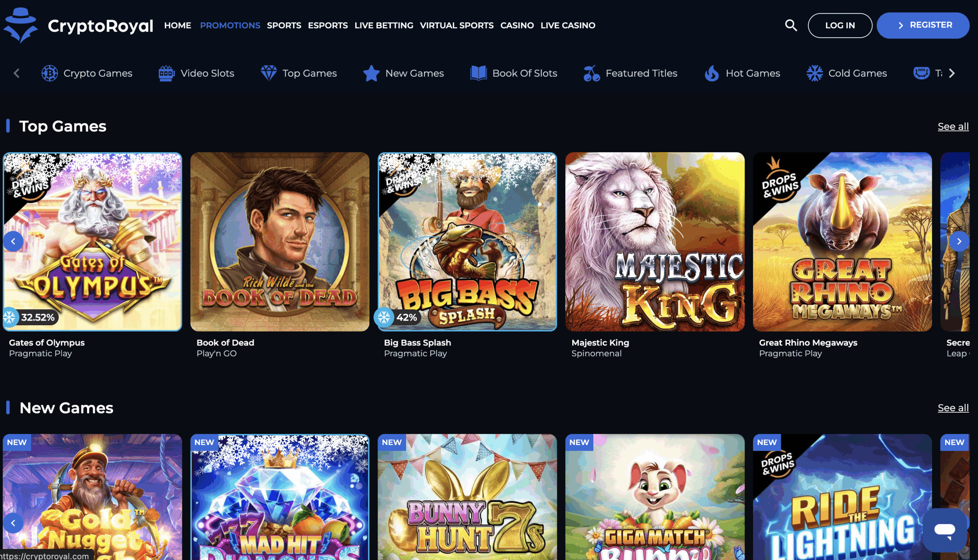Click the NEW badge on Gold Nugget game
This screenshot has width=978, height=560.
tap(17, 442)
